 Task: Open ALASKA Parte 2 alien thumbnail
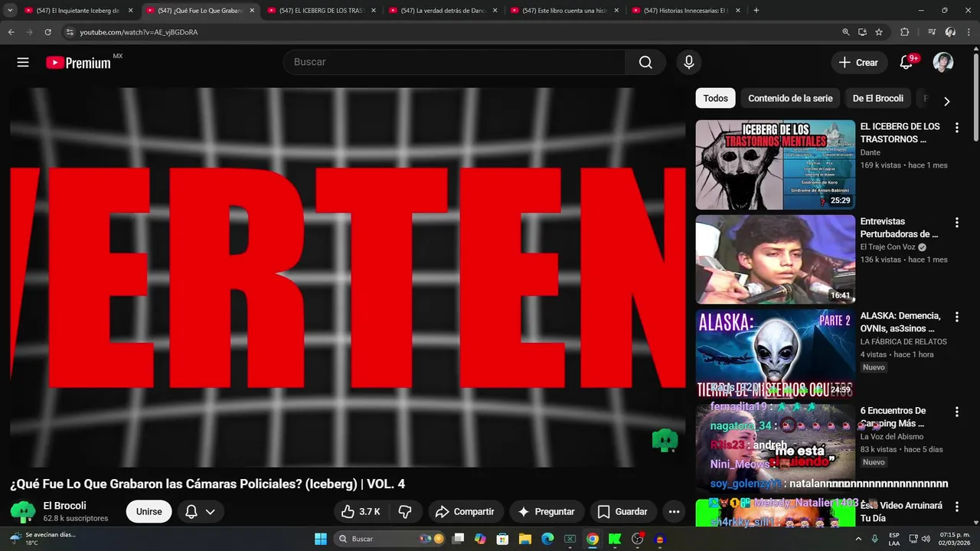tap(775, 354)
